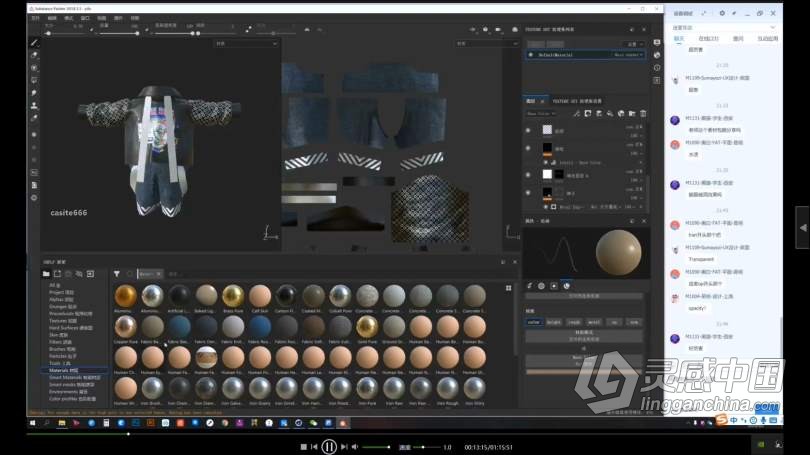This screenshot has width=810, height=455.
Task: Toggle the color channel button
Action: pyautogui.click(x=534, y=322)
